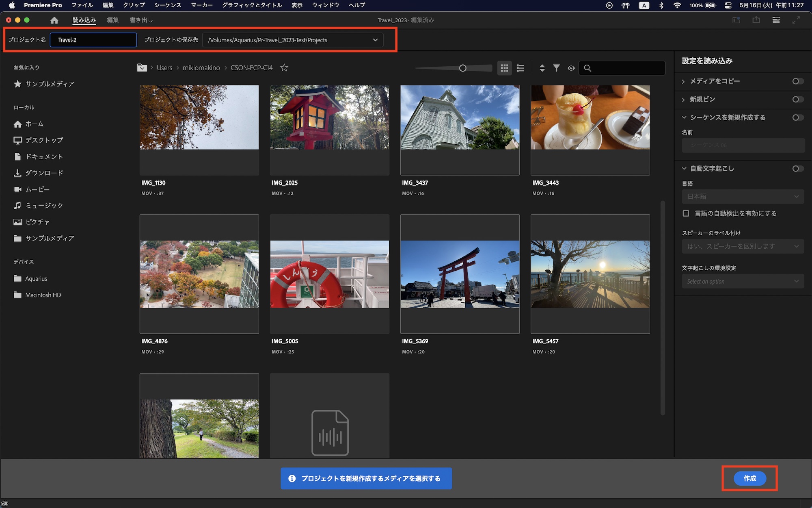Turn on the 自動文字起こし toggle
This screenshot has height=508, width=812.
(797, 169)
